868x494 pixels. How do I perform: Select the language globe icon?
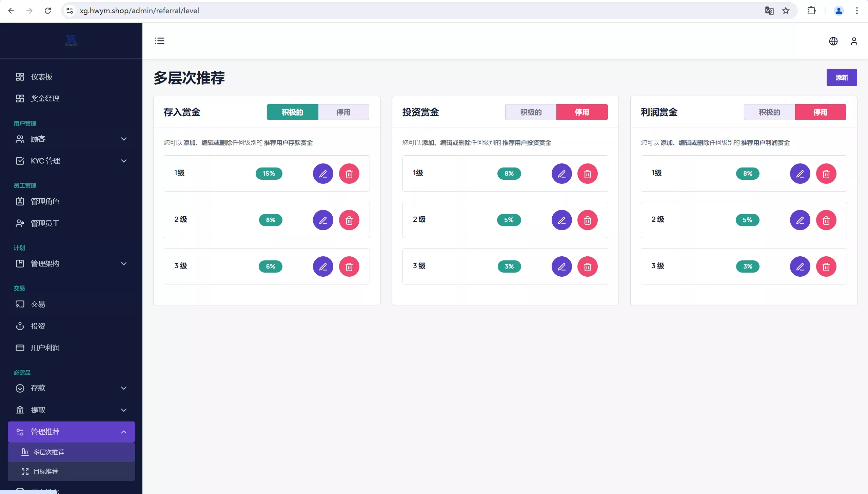833,41
